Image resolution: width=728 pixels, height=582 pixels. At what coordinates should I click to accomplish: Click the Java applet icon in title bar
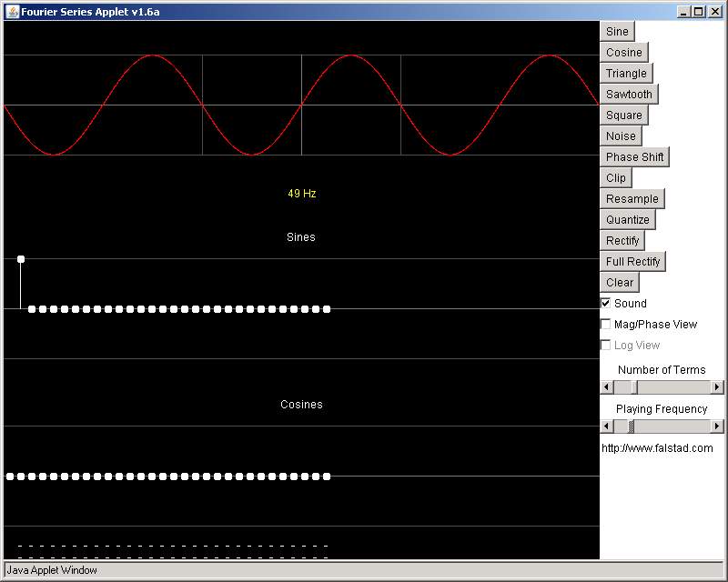click(12, 10)
